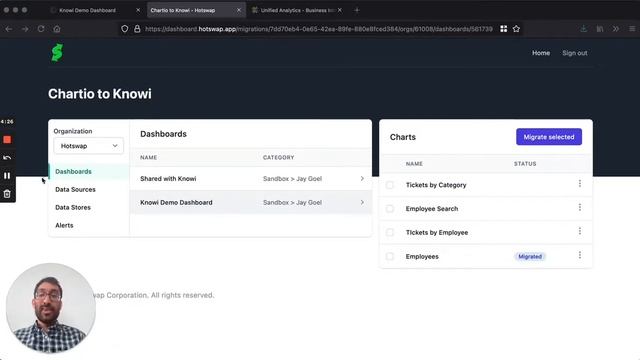Check the Tickets by Employee checkbox
Image resolution: width=640 pixels, height=360 pixels.
tap(390, 233)
